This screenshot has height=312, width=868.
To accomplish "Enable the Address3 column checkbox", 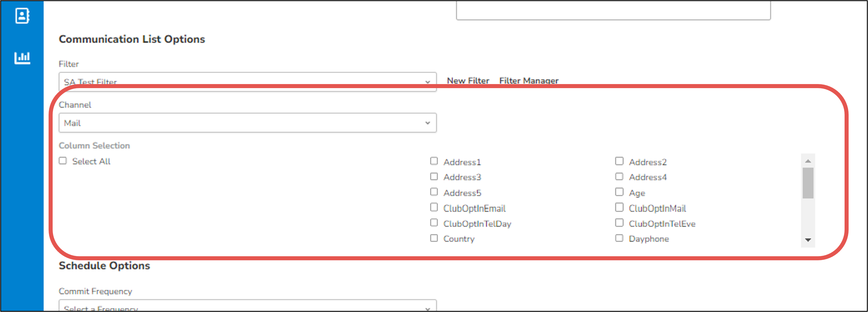I will (x=434, y=176).
